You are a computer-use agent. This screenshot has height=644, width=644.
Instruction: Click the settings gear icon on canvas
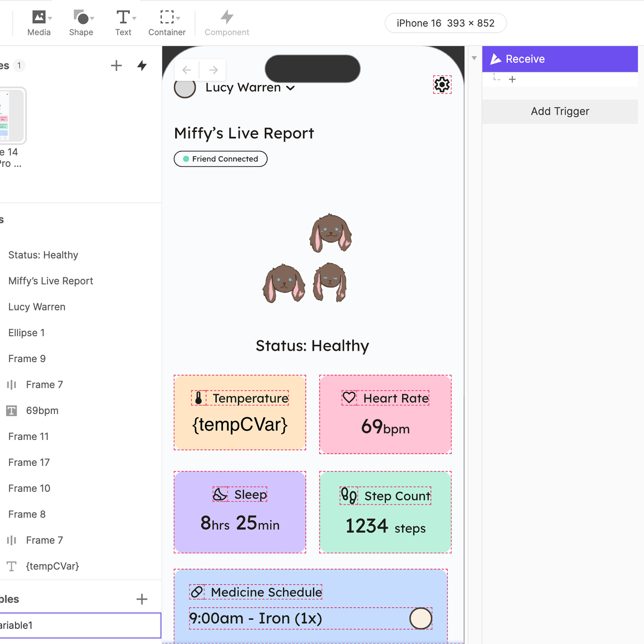tap(442, 85)
